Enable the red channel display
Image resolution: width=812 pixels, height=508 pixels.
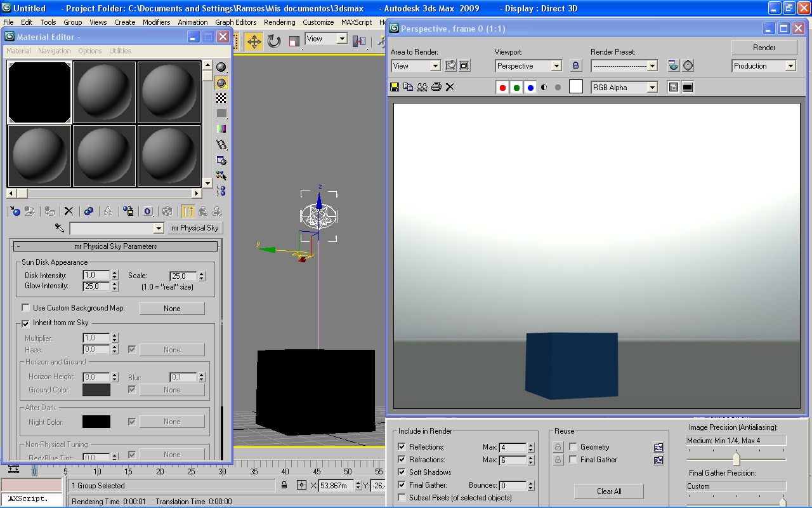(503, 88)
